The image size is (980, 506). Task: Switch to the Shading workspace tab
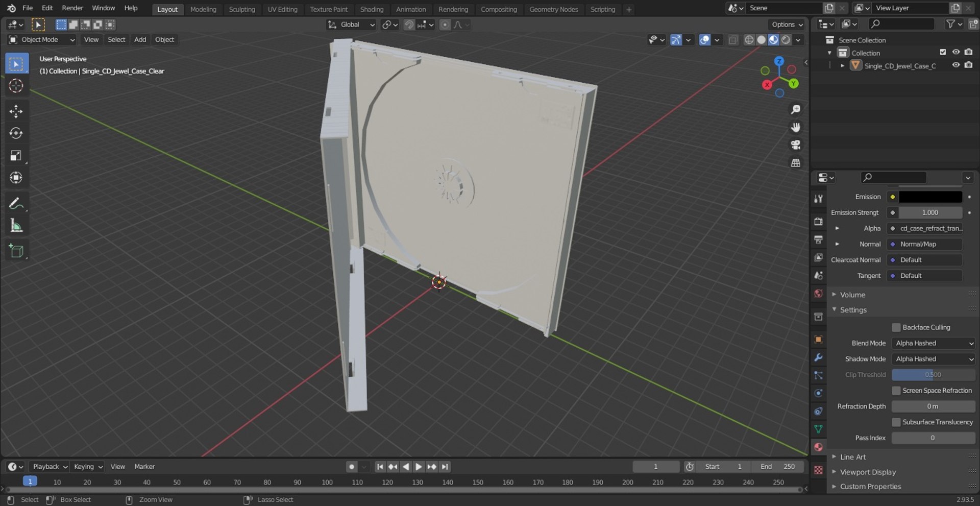pos(372,9)
